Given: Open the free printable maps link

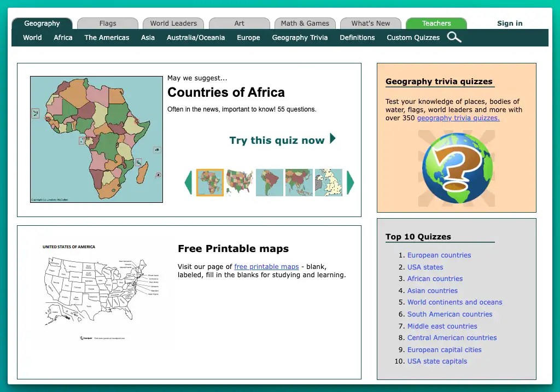Looking at the screenshot, I should click(266, 266).
